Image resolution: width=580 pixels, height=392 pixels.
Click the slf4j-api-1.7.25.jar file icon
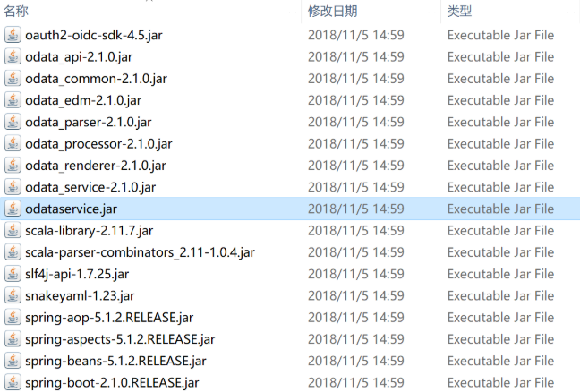point(13,274)
